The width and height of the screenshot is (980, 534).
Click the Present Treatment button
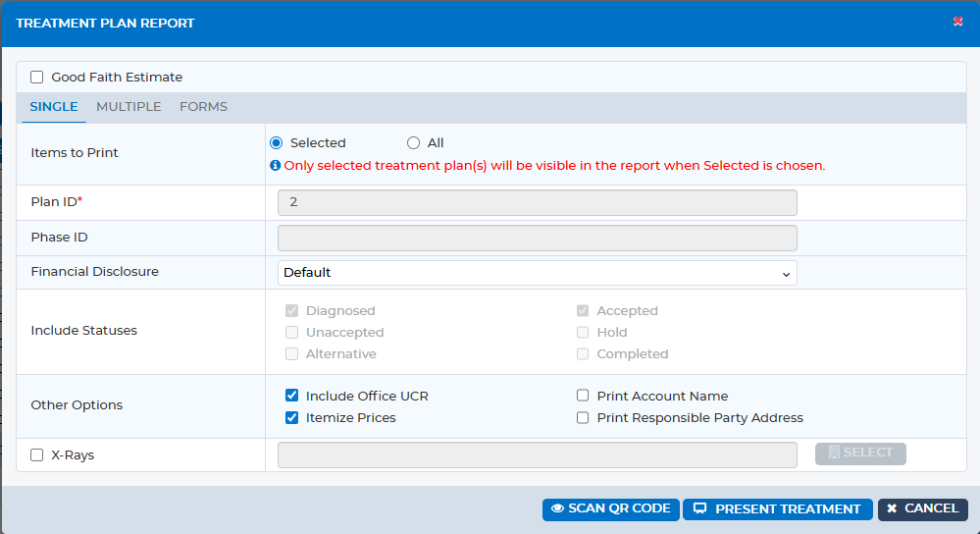pos(778,509)
